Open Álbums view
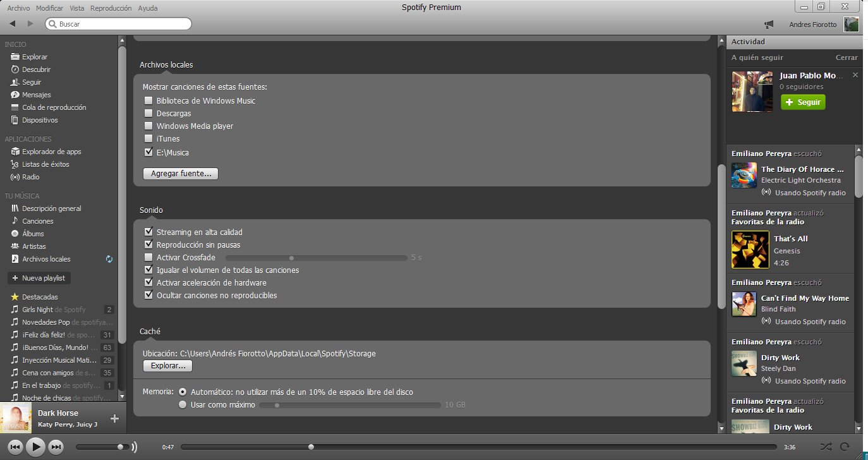The width and height of the screenshot is (868, 460). coord(33,234)
